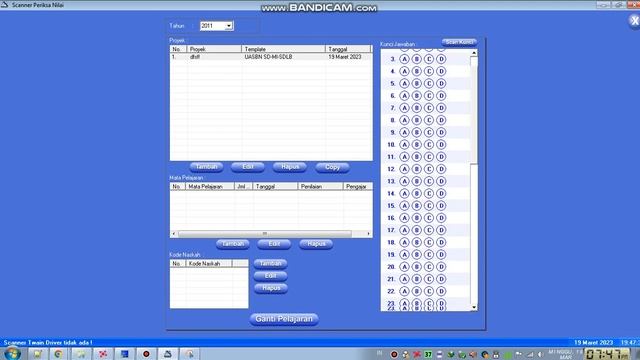Image resolution: width=640 pixels, height=360 pixels.
Task: Click the 'UASBN SD-MI-SDLB' template cell
Action: click(x=268, y=57)
